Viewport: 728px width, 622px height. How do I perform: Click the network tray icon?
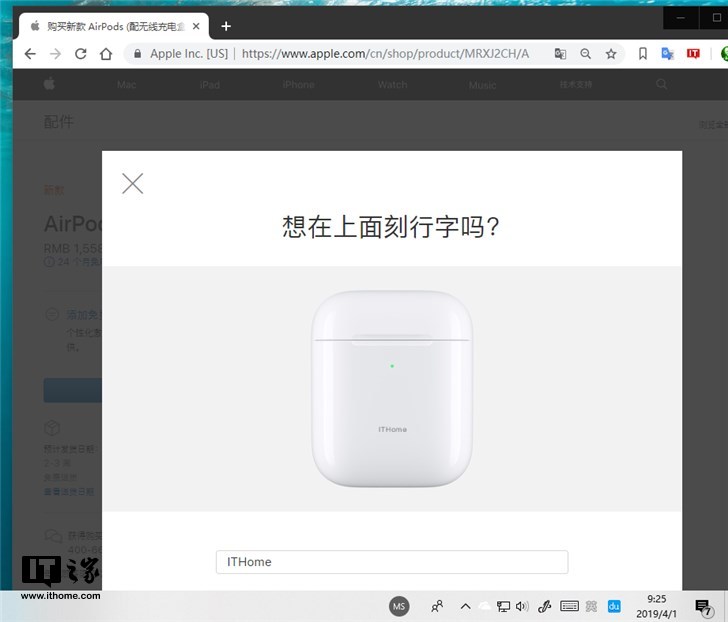503,606
